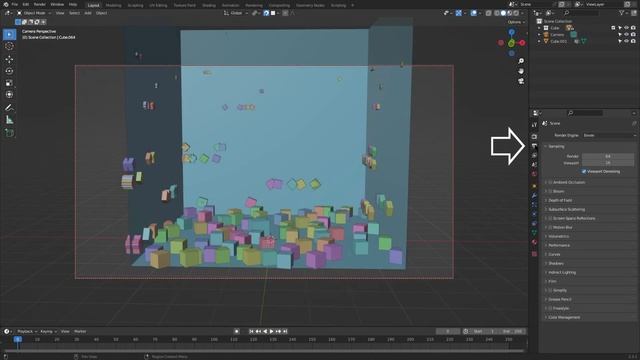Screen dimensions: 640x360
Task: Open the Texture properties tab
Action: pos(534,254)
